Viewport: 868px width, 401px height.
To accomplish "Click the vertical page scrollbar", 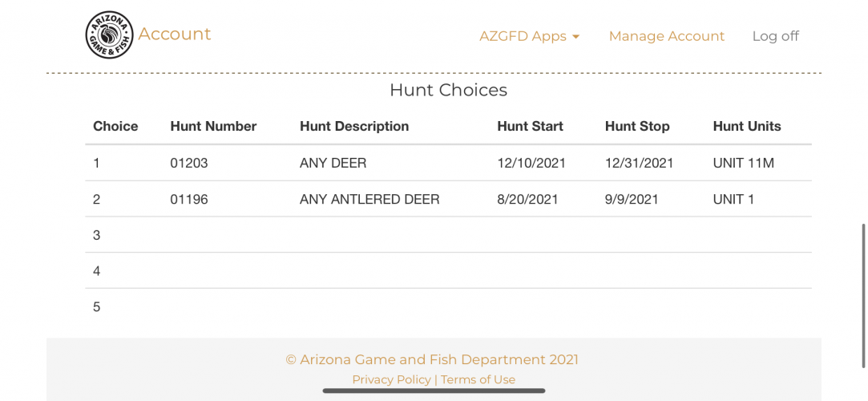I will [863, 296].
